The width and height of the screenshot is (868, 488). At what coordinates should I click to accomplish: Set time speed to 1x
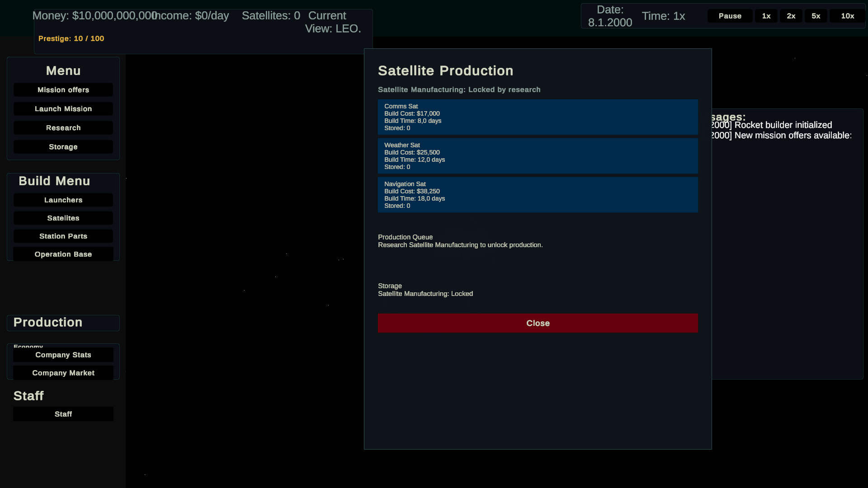pos(766,16)
